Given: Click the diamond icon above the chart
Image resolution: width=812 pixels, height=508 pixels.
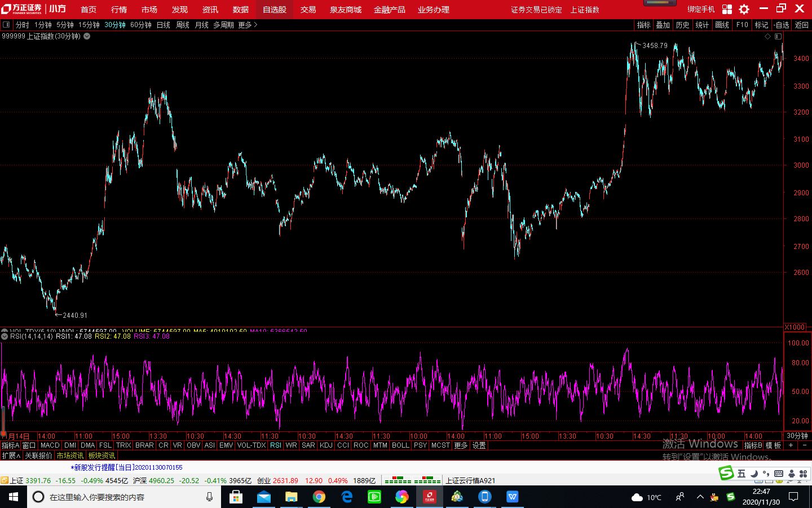Looking at the screenshot, I should tap(767, 36).
